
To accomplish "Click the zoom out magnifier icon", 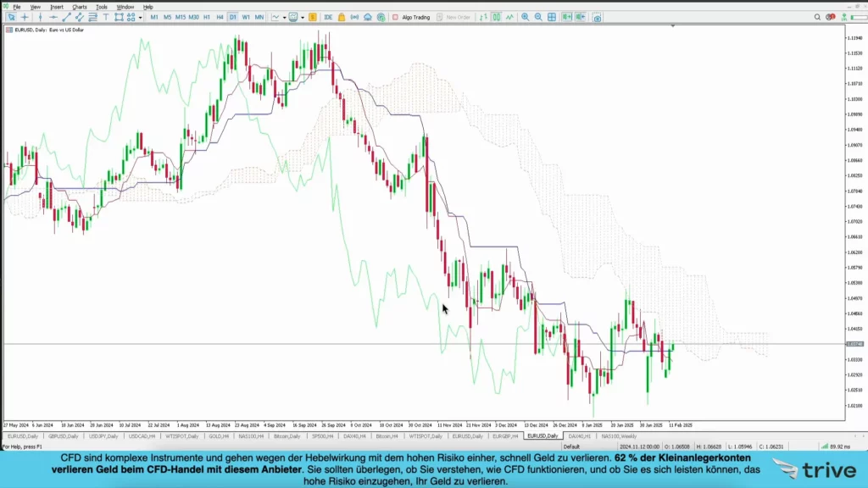I will coord(538,17).
